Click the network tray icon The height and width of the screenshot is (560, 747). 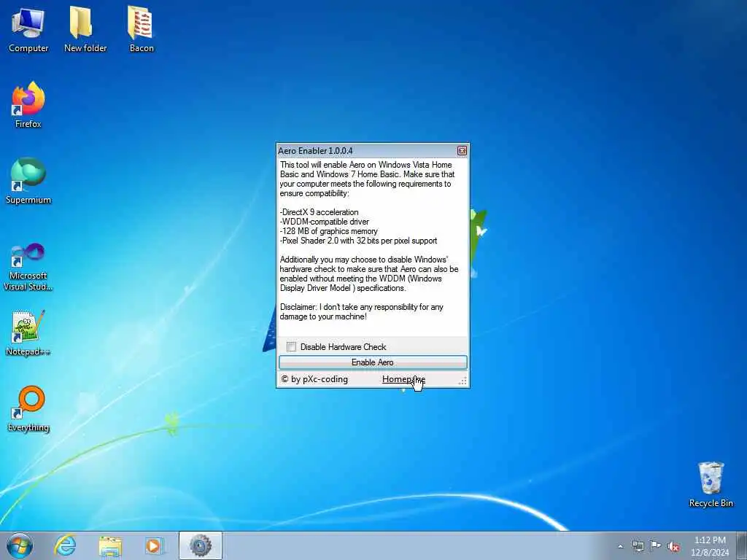point(638,546)
